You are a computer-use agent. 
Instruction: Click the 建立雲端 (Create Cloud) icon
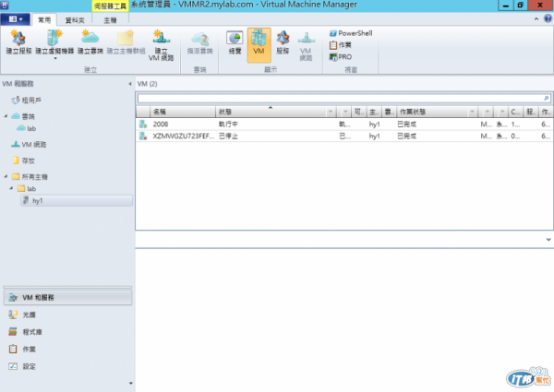(x=90, y=42)
